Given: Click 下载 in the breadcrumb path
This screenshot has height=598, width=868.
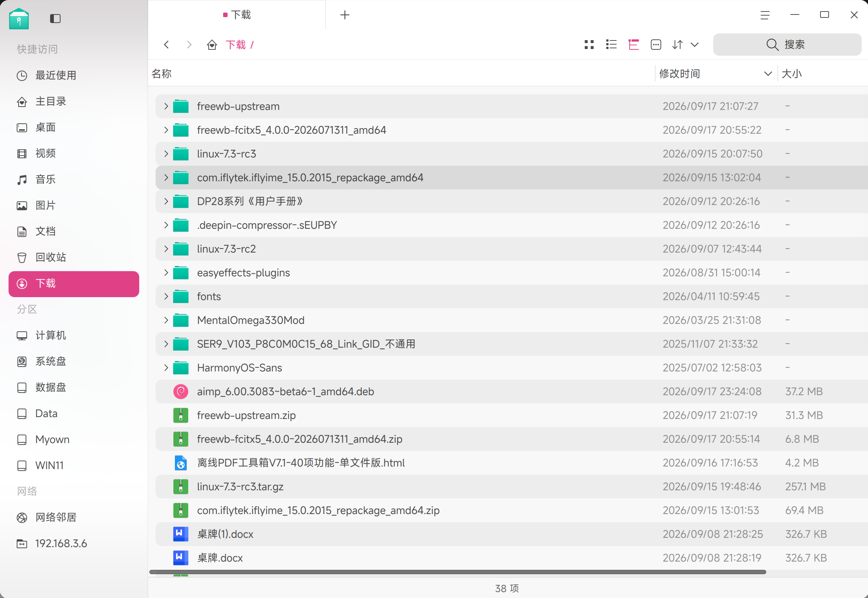Looking at the screenshot, I should pyautogui.click(x=236, y=45).
